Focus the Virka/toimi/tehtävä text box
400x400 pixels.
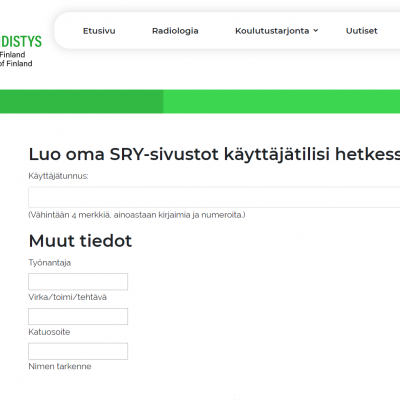pyautogui.click(x=78, y=316)
